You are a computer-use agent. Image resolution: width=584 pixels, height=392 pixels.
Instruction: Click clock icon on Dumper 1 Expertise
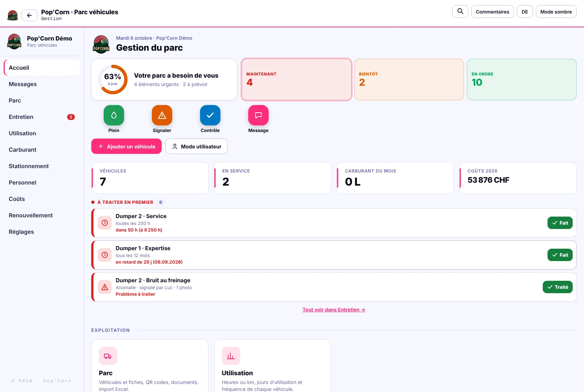click(105, 255)
